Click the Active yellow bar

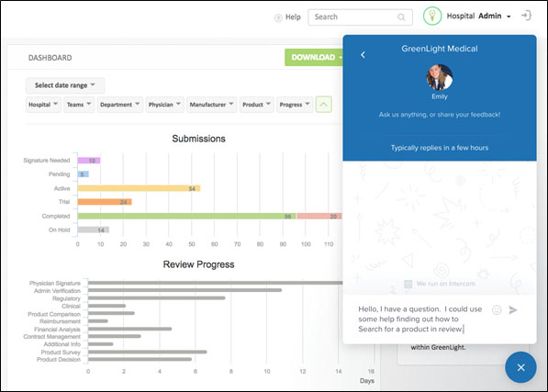(139, 188)
